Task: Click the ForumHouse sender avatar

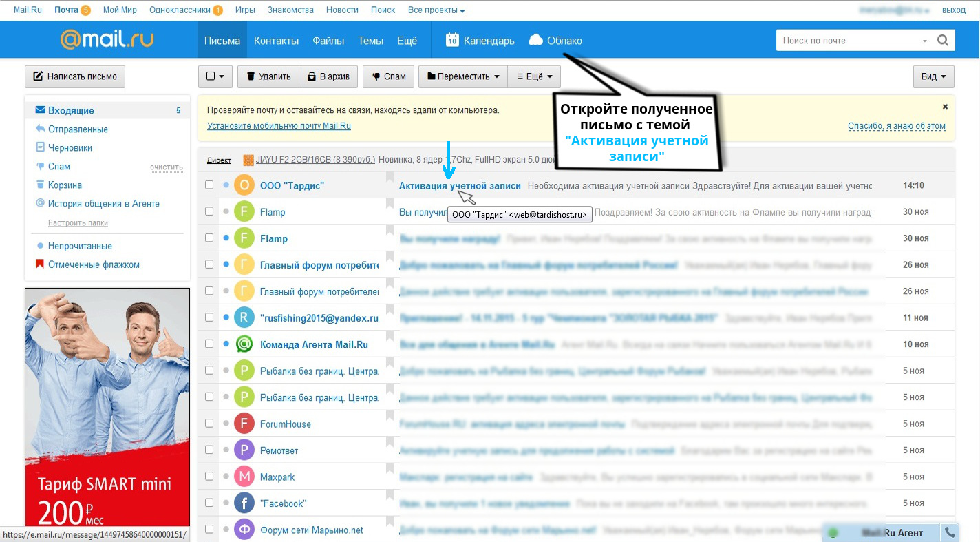Action: [x=244, y=424]
